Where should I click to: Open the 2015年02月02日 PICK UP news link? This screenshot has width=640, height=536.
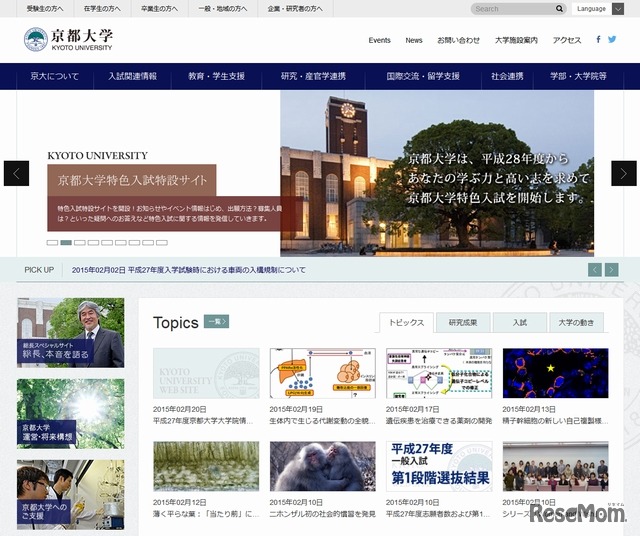[189, 270]
